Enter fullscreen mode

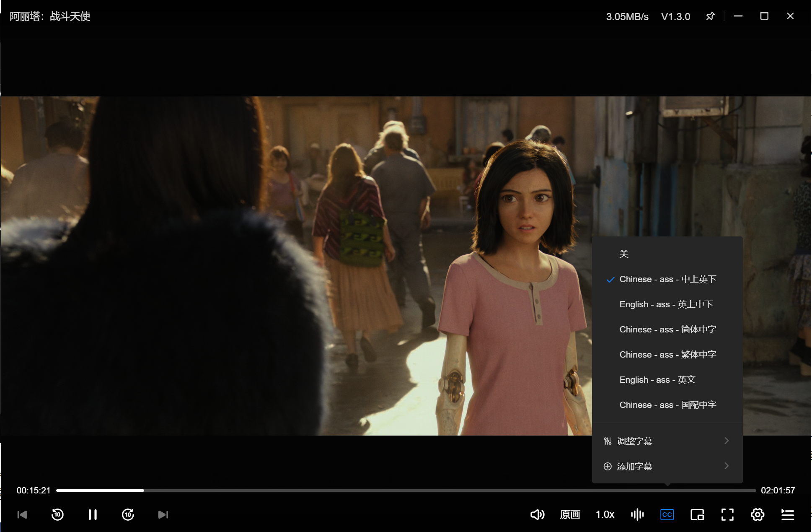[x=727, y=514]
